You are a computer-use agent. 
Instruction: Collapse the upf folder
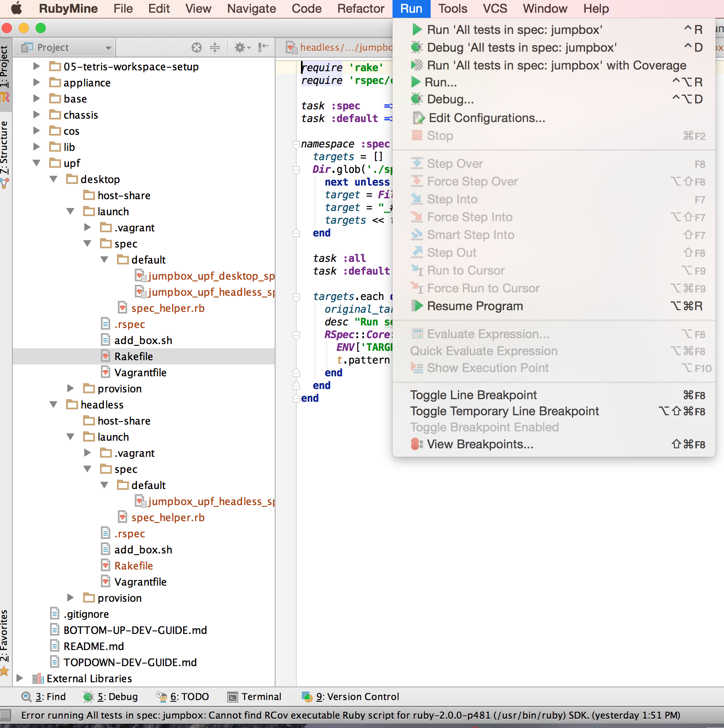click(x=37, y=163)
